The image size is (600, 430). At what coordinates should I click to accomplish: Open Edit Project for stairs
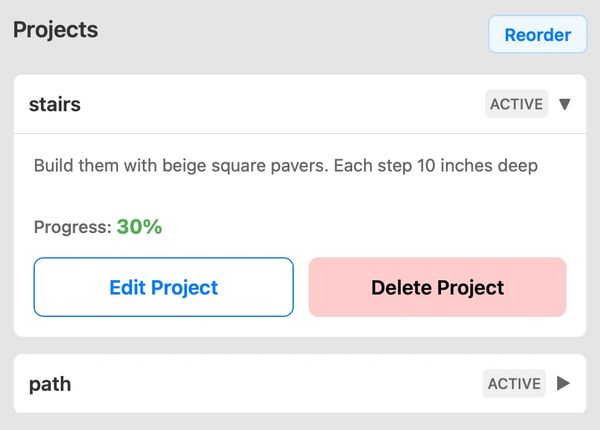[x=163, y=287]
